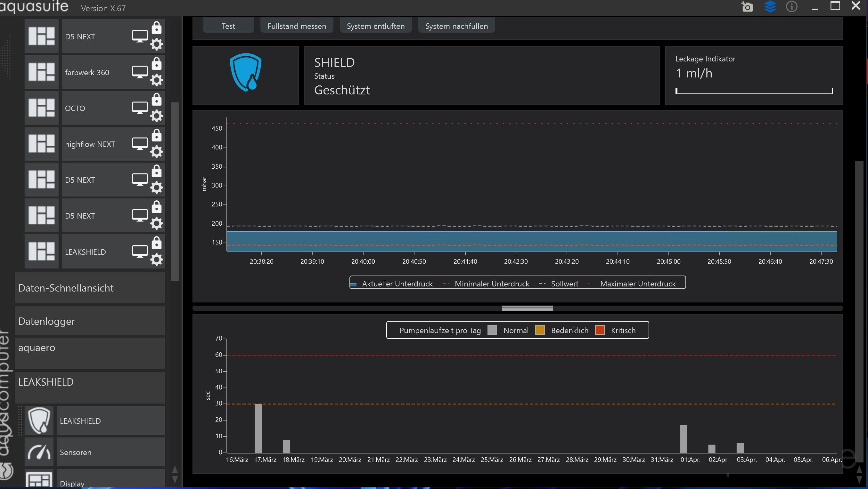Click the page icon of D5 NEXT above LEAKSHIELD

pyautogui.click(x=41, y=215)
